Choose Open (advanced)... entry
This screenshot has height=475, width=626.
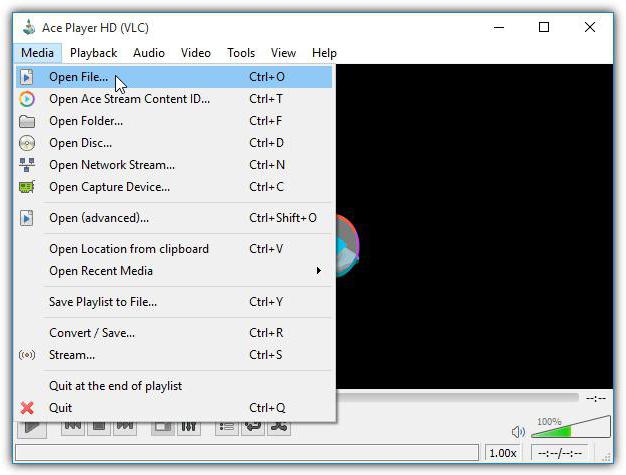tap(174, 218)
